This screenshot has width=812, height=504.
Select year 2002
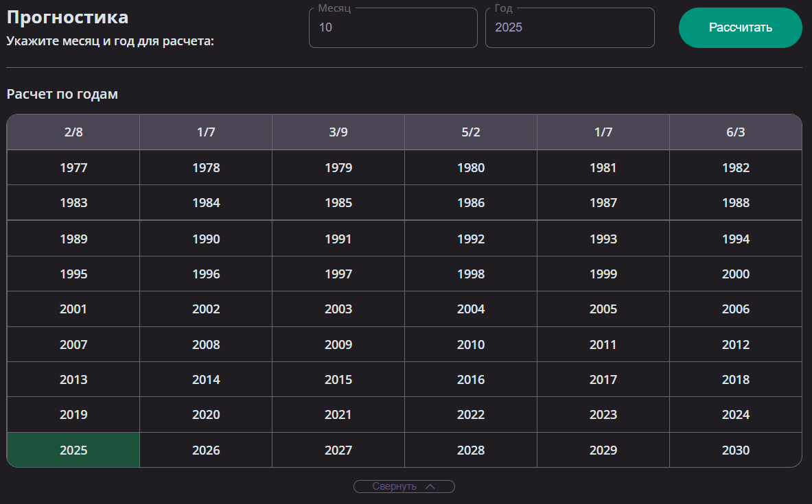[x=206, y=309]
